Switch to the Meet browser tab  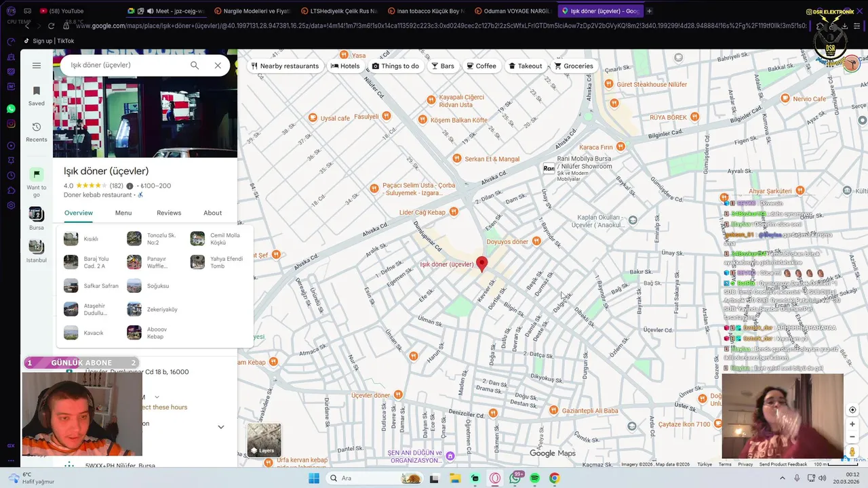[x=166, y=11]
